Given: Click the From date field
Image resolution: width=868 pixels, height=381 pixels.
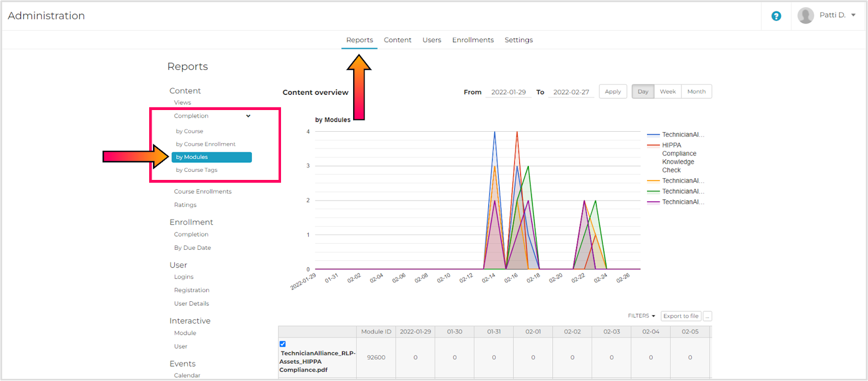Looking at the screenshot, I should [x=508, y=92].
